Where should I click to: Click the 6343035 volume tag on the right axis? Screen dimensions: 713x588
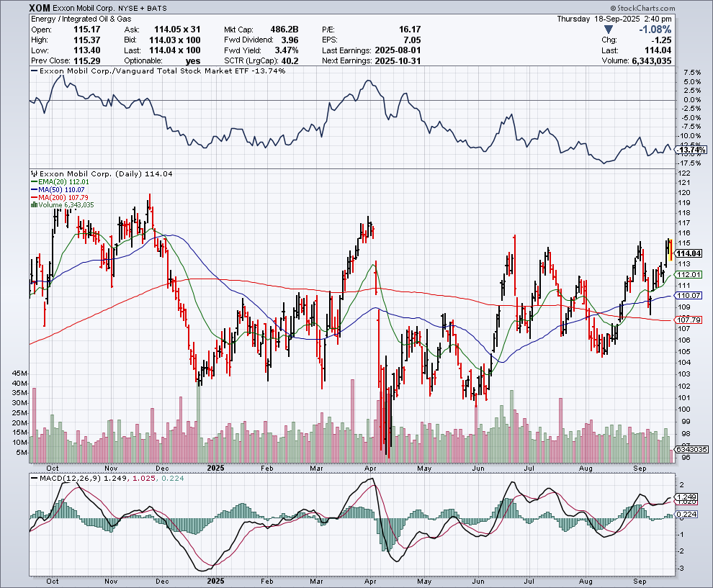(x=691, y=449)
